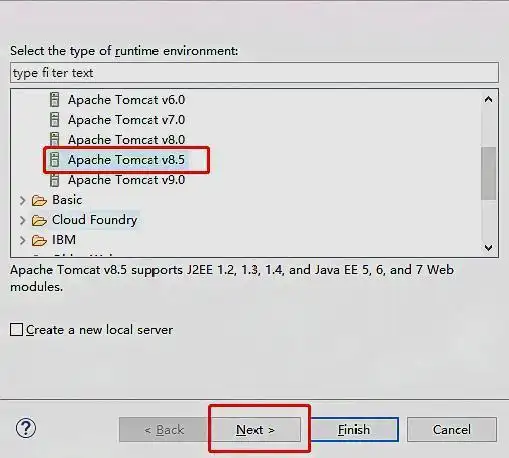Select Apache Tomcat v7.0 label in list
This screenshot has width=509, height=458.
pyautogui.click(x=126, y=120)
